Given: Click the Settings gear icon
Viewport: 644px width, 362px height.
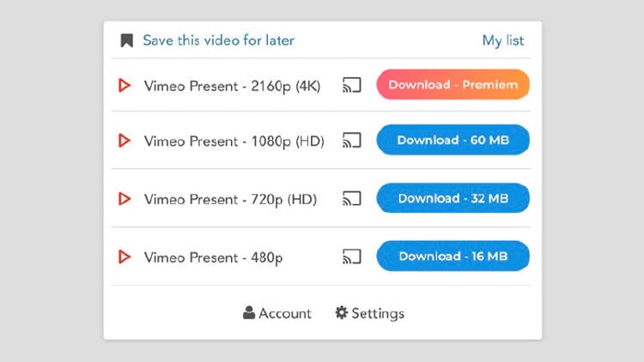Looking at the screenshot, I should click(x=341, y=313).
